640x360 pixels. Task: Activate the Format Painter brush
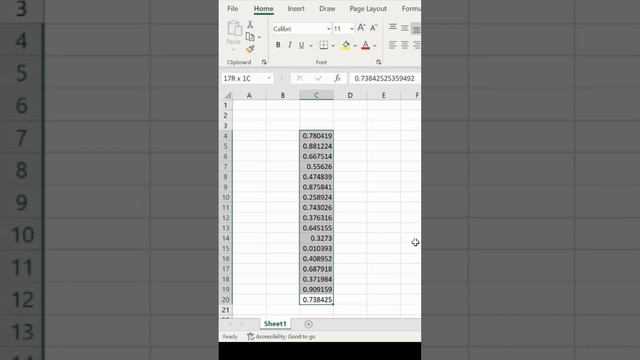coord(250,49)
